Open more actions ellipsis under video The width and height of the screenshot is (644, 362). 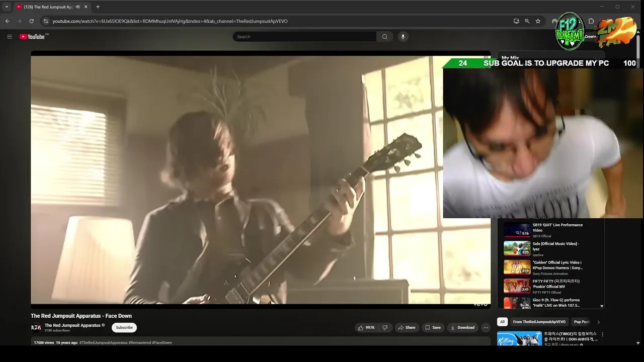click(x=486, y=327)
